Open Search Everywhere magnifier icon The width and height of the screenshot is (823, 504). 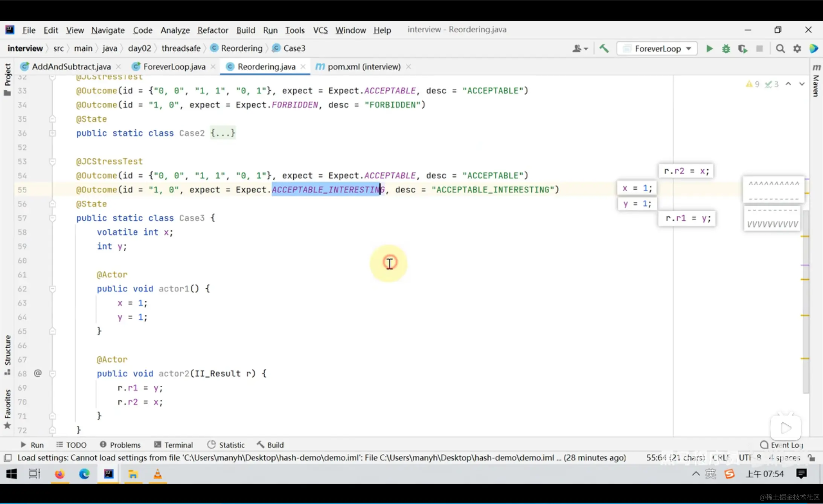(x=780, y=49)
